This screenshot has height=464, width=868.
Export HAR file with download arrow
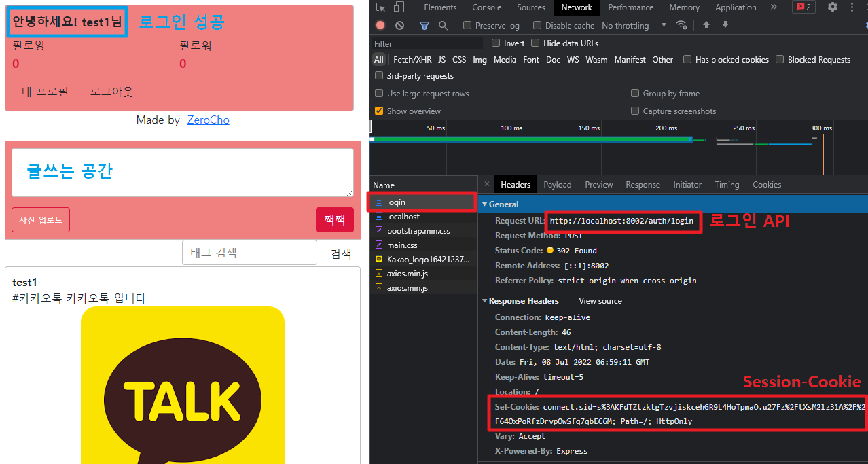pos(725,25)
